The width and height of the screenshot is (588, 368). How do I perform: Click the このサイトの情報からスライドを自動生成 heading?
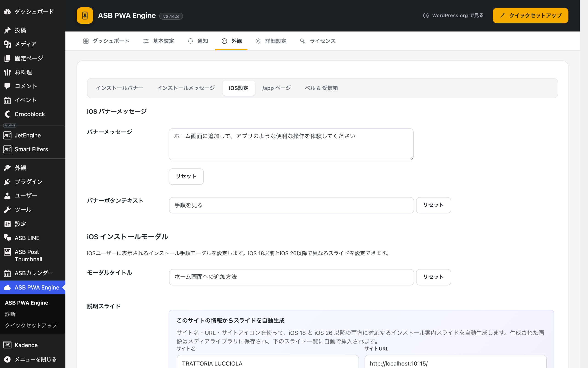tap(230, 321)
